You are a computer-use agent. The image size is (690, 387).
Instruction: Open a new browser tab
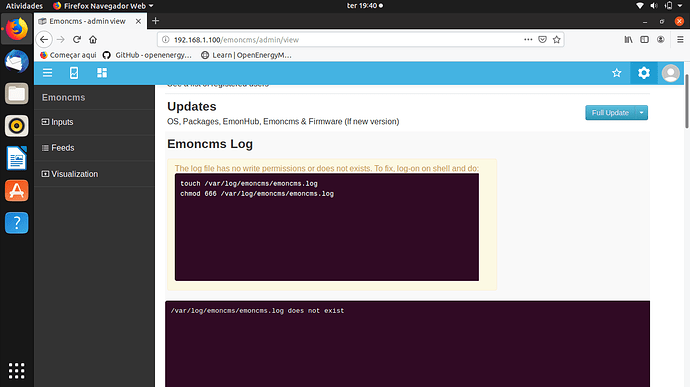coord(155,21)
